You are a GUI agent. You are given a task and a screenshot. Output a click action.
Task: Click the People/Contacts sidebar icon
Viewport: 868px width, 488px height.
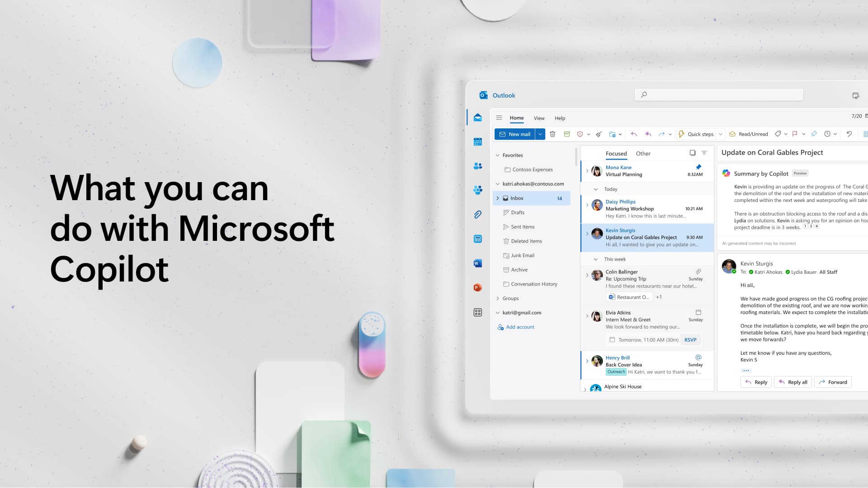click(477, 166)
